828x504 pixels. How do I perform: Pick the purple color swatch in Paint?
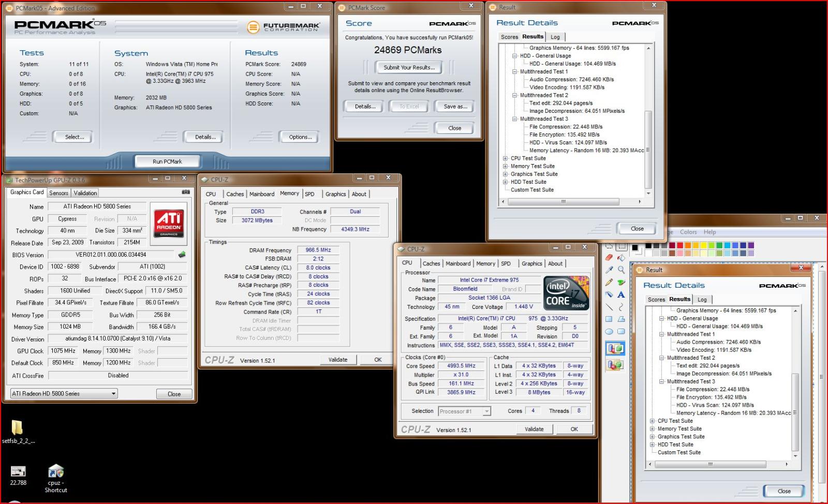pos(751,245)
